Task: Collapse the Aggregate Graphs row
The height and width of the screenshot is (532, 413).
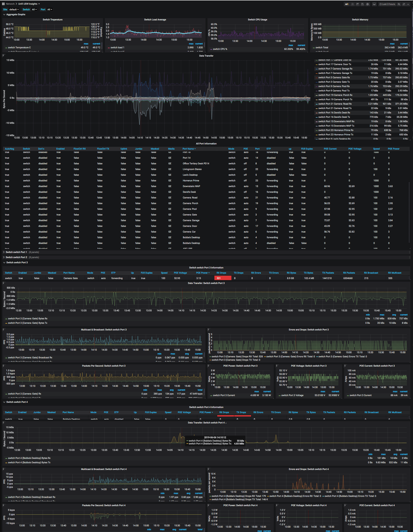Action: [16, 14]
